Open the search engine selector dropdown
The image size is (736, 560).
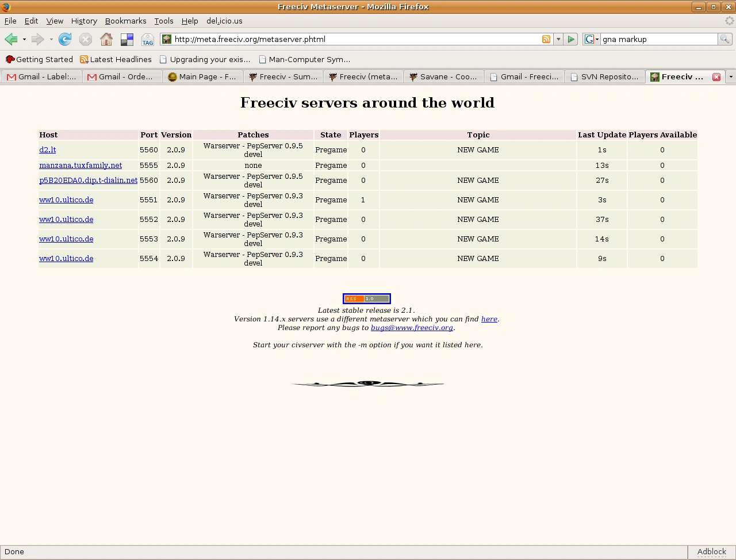coord(591,39)
